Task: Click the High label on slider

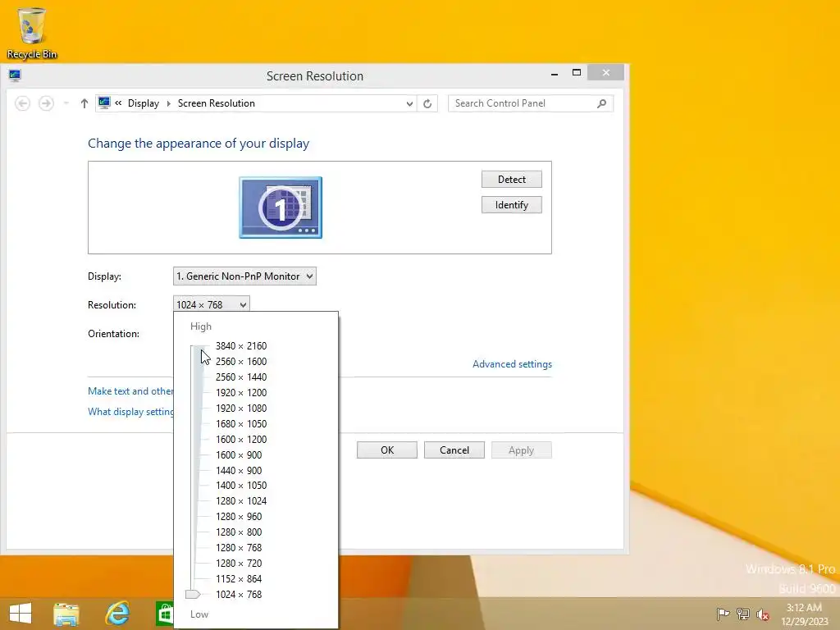Action: point(201,326)
